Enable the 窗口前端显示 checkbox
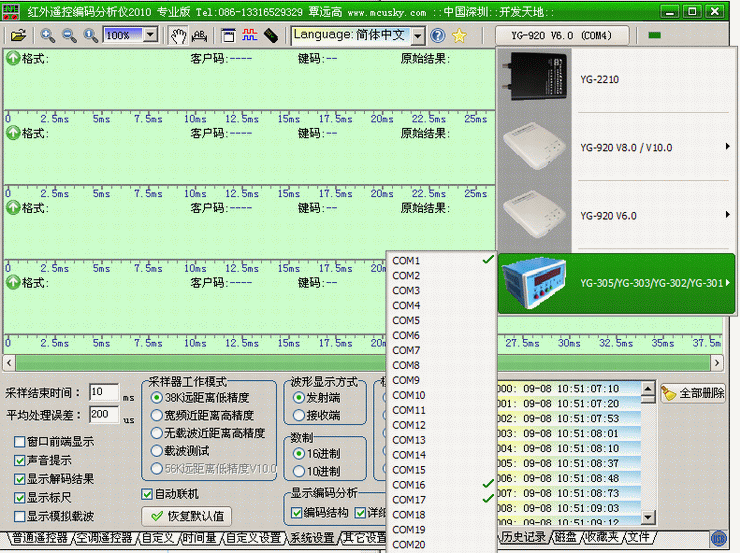 (20, 442)
